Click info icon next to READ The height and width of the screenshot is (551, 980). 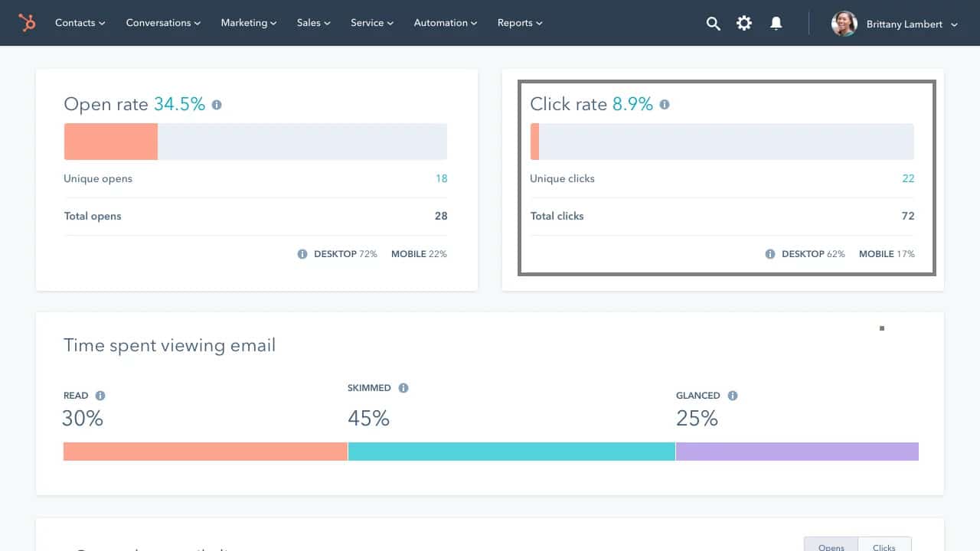[x=100, y=396]
